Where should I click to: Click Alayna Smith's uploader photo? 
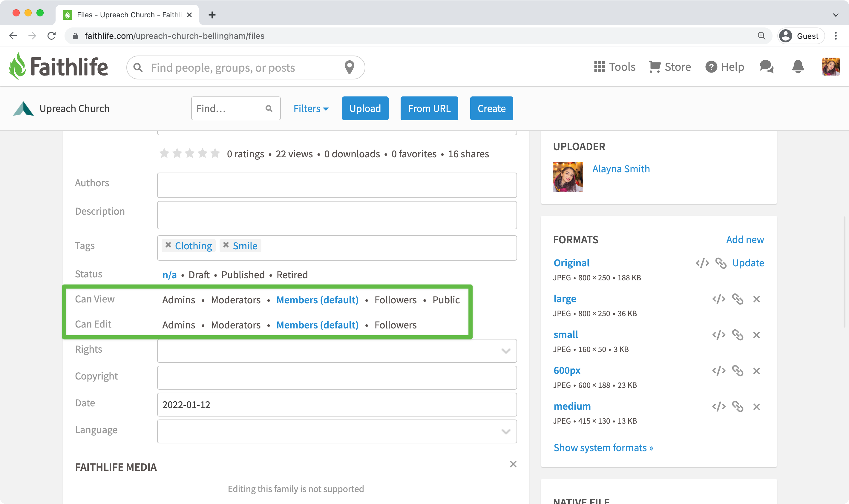[567, 177]
